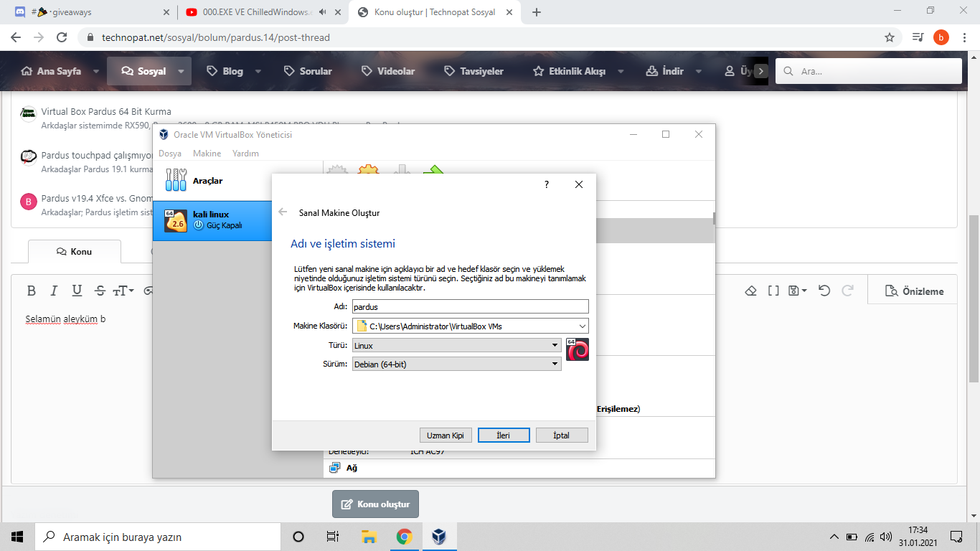
Task: Switch to the Discord giveaways browser tab
Action: pyautogui.click(x=90, y=12)
